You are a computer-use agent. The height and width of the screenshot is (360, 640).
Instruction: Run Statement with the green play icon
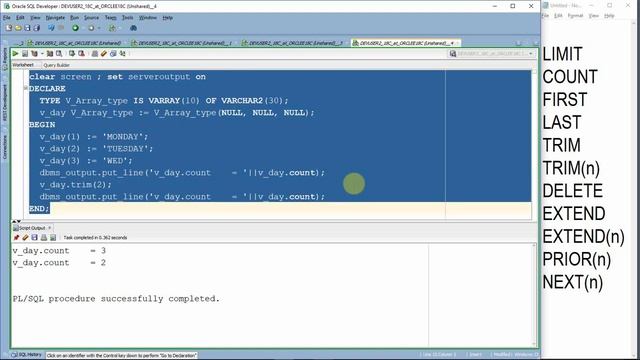[15, 53]
